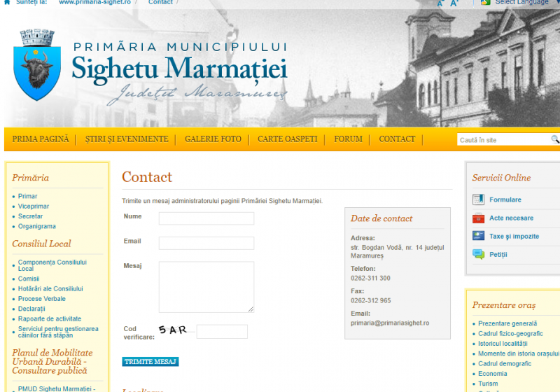560x392 pixels.
Task: Click the Contact breadcrumb link
Action: click(x=160, y=2)
